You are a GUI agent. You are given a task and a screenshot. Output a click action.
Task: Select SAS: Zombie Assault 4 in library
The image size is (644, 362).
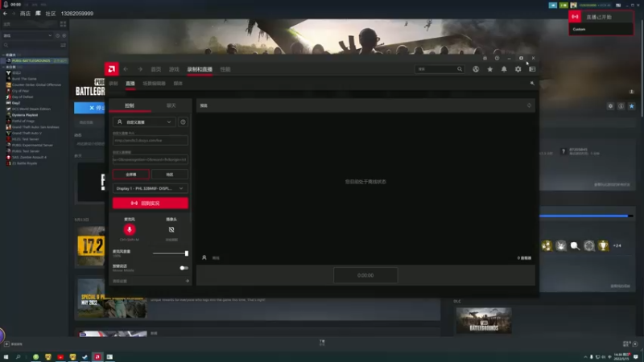(x=29, y=157)
